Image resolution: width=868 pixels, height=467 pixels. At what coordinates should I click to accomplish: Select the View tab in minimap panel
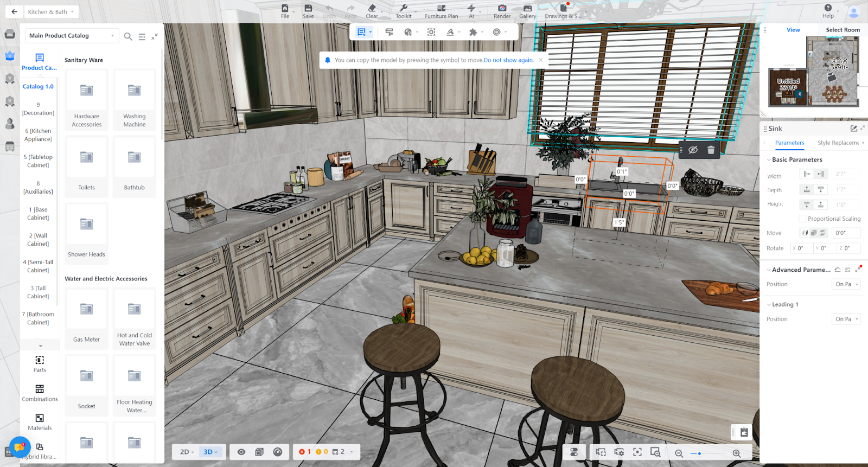click(x=793, y=30)
